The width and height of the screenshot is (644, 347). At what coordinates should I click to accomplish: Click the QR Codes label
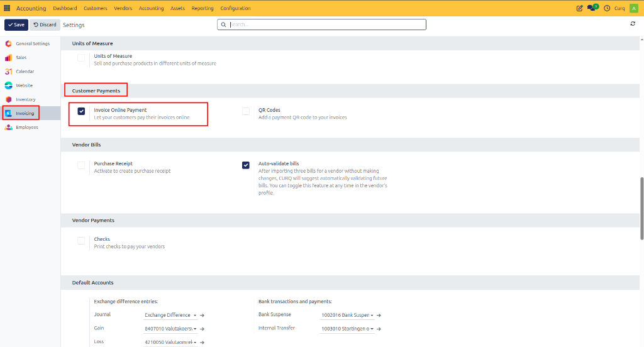click(x=269, y=110)
